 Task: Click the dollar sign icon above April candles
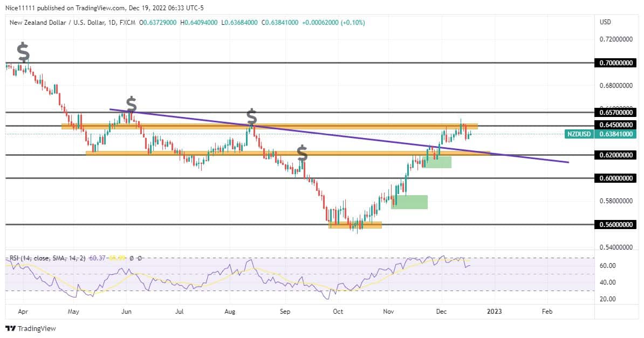23,52
